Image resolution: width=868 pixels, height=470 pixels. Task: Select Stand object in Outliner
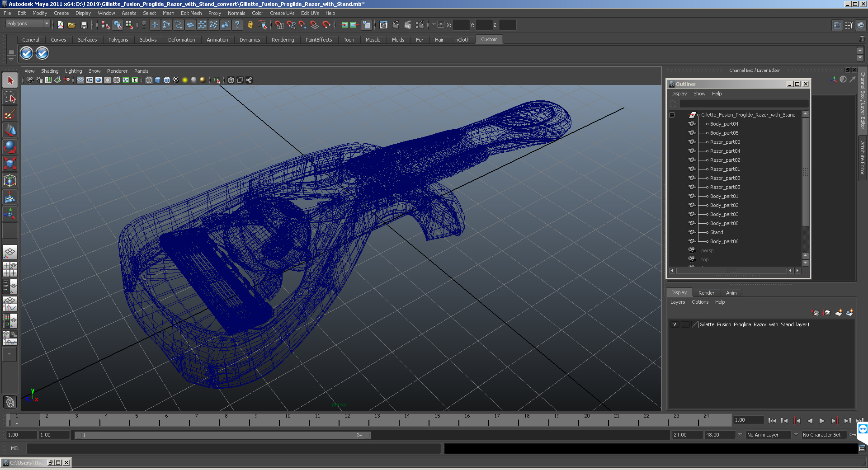716,232
